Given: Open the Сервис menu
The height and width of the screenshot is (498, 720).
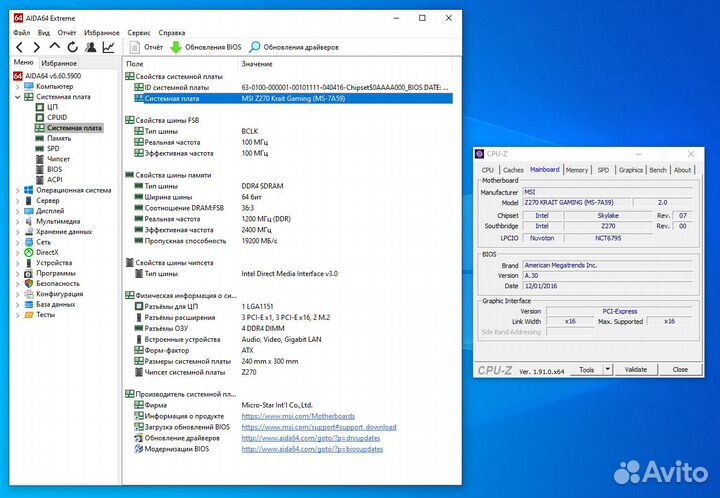Looking at the screenshot, I should 139,32.
